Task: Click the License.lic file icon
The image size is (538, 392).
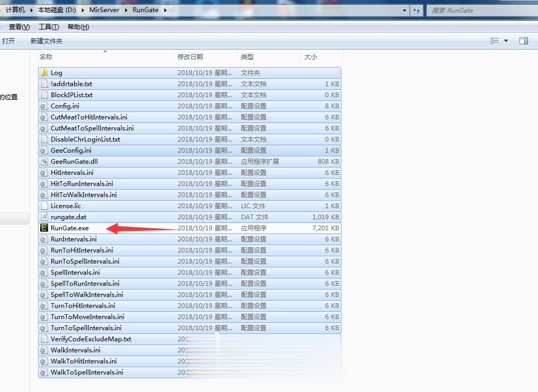Action: pyautogui.click(x=44, y=206)
